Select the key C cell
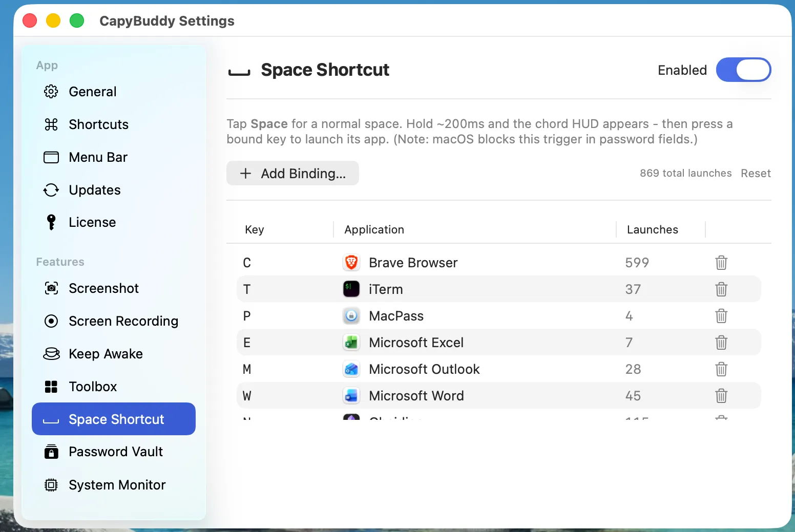795x532 pixels. [x=247, y=263]
